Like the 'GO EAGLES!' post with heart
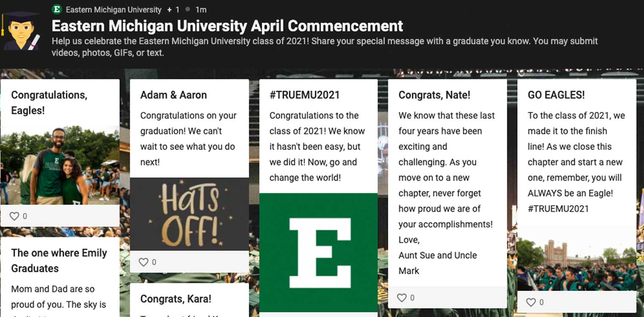 [531, 302]
